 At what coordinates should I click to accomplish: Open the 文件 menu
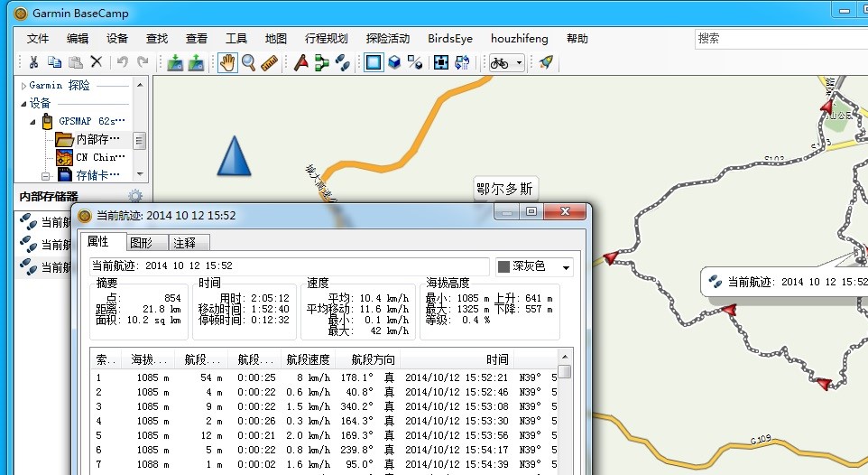[38, 38]
